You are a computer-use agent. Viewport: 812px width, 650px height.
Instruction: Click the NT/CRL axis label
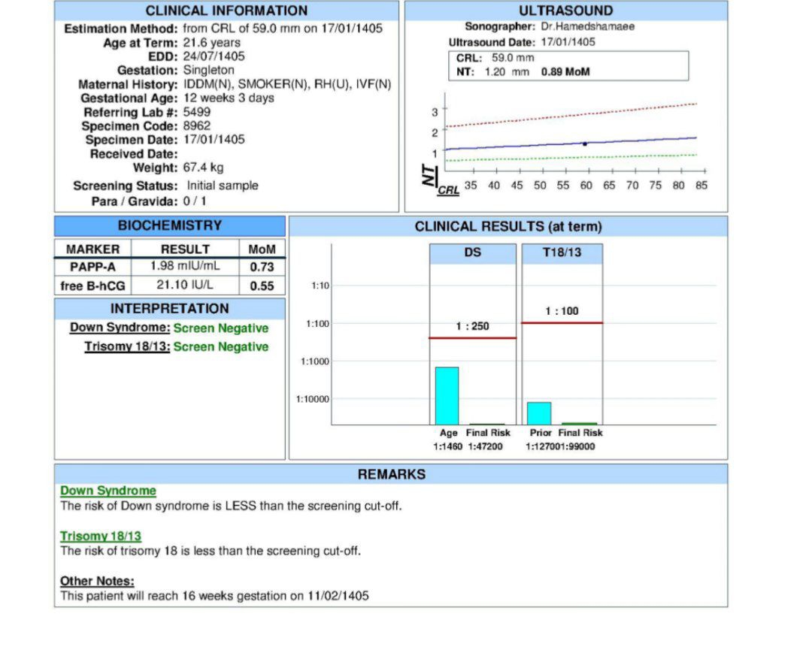coord(440,180)
